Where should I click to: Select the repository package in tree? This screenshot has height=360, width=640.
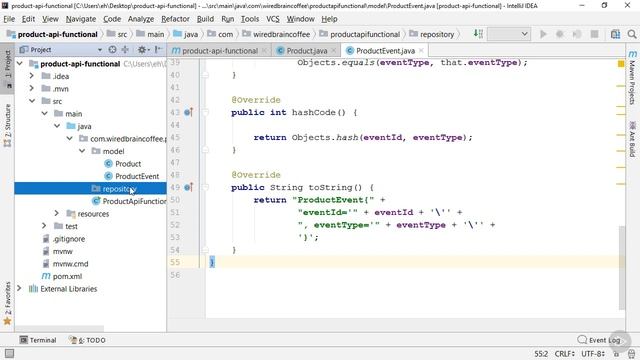click(91, 189)
